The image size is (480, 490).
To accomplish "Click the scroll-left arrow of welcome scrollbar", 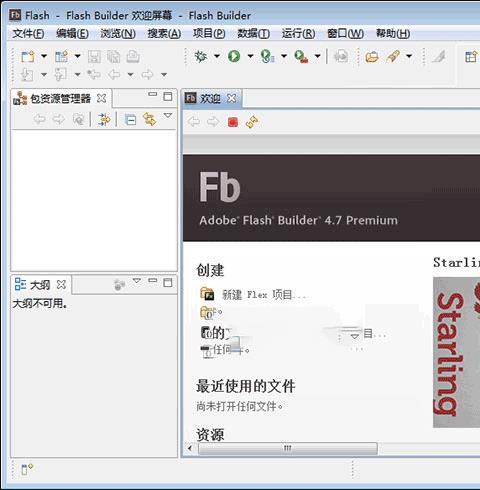I will pyautogui.click(x=190, y=448).
